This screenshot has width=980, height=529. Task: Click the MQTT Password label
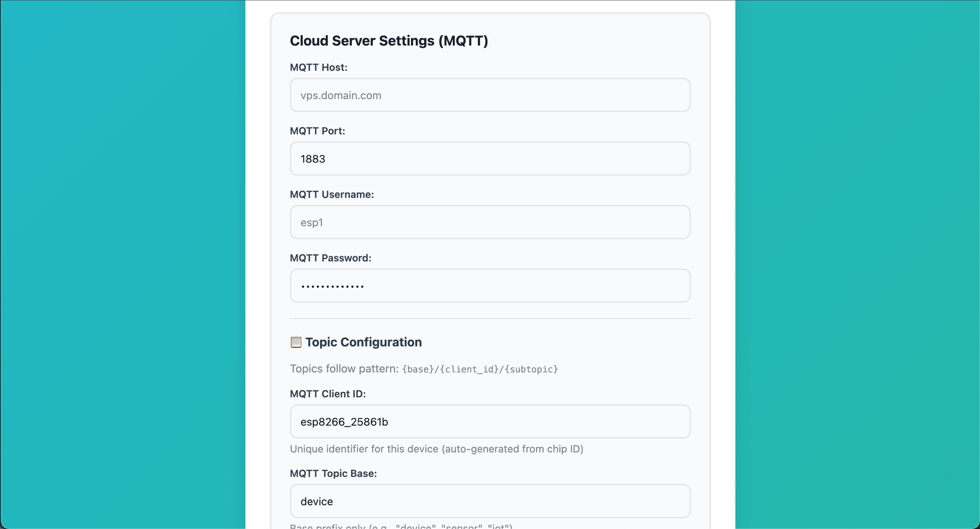(330, 258)
